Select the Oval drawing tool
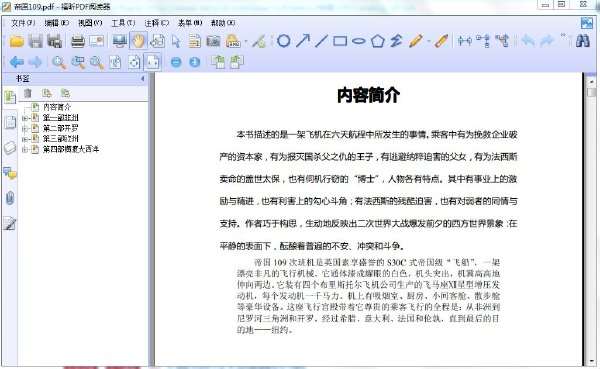 359,41
